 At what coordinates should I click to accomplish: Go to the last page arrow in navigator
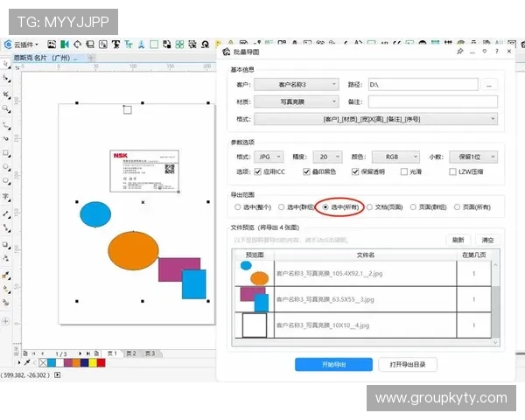(88, 353)
